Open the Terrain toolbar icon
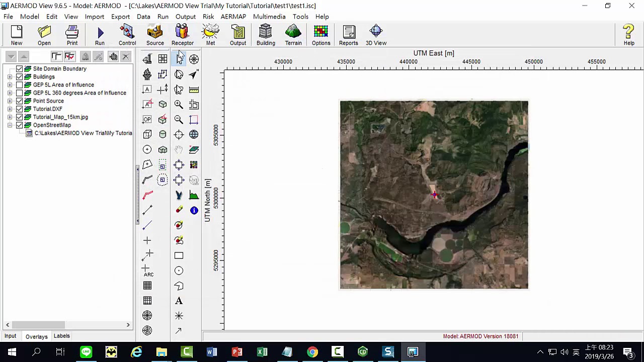644x362 pixels. click(x=293, y=35)
